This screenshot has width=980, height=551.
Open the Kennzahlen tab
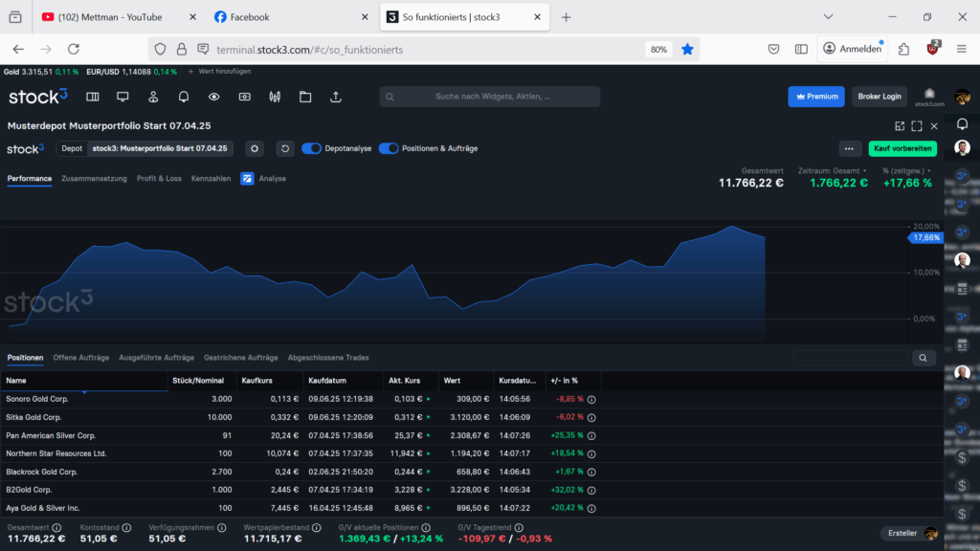tap(211, 179)
